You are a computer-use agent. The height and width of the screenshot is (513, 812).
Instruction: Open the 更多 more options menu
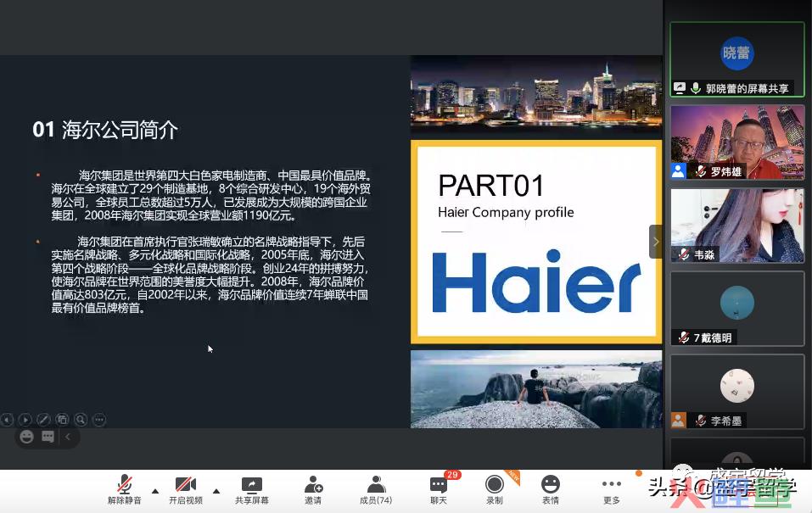tap(612, 490)
